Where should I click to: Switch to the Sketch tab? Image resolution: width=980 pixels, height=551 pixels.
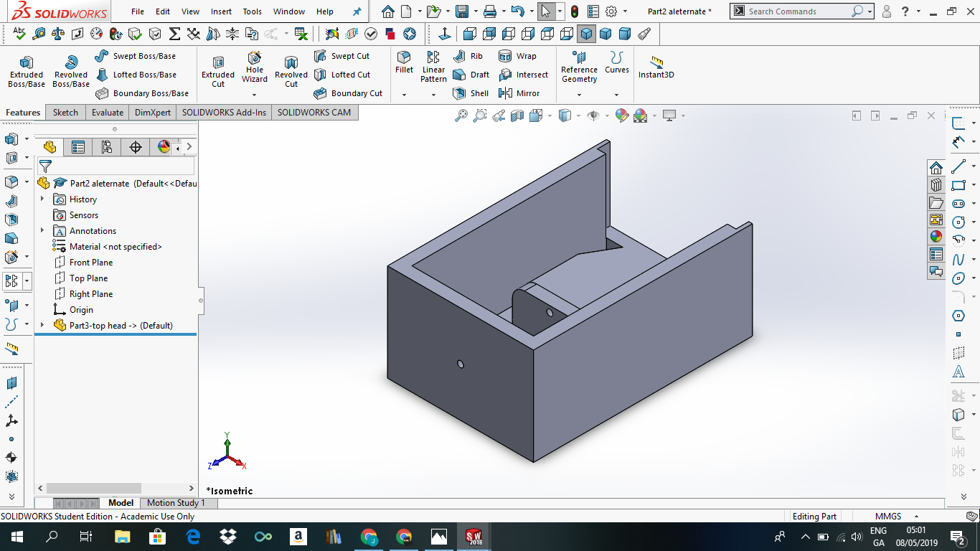click(x=65, y=113)
